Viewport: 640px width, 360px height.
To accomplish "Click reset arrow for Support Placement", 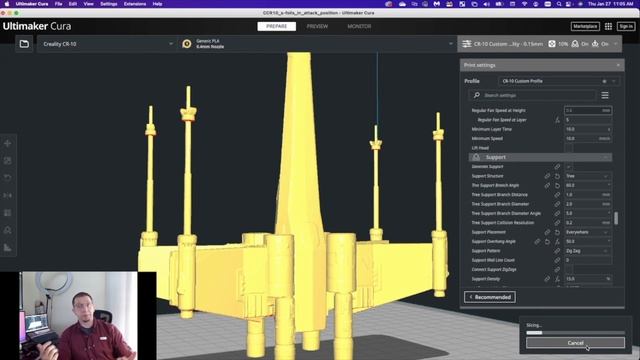I will tap(557, 232).
